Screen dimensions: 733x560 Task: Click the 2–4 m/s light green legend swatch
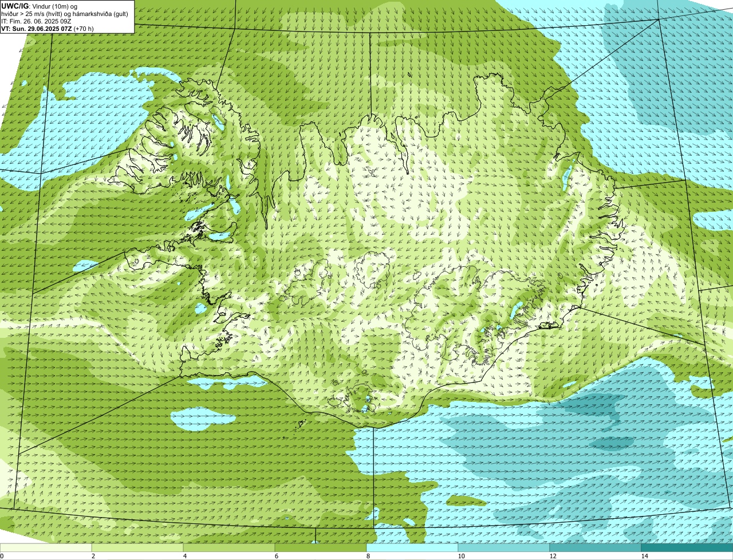pyautogui.click(x=137, y=547)
